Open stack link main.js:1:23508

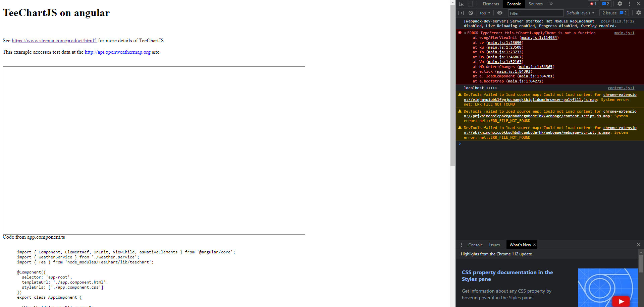(x=505, y=47)
